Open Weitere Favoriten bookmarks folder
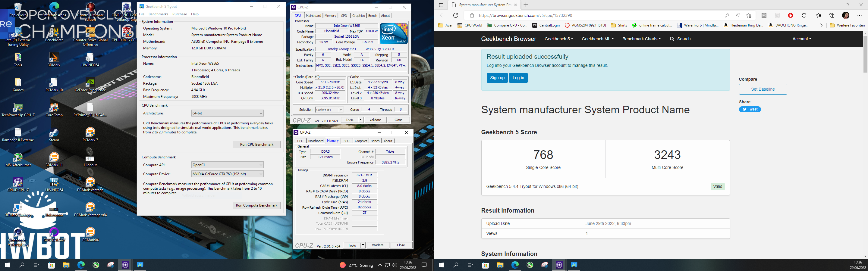 click(847, 25)
